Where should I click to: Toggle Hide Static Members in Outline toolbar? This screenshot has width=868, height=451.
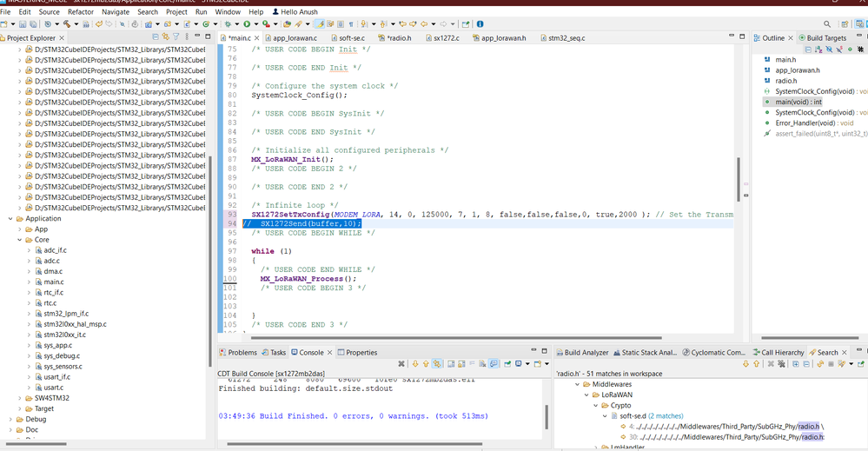coord(840,50)
